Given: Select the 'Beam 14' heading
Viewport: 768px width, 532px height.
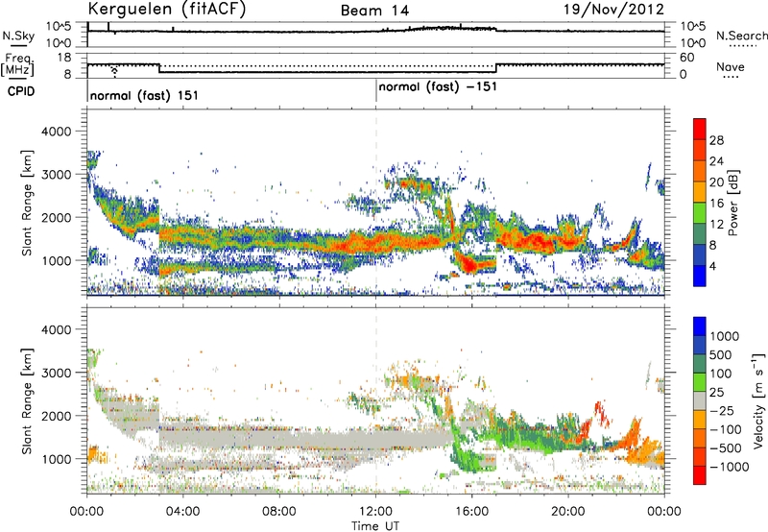Looking at the screenshot, I should (x=374, y=11).
